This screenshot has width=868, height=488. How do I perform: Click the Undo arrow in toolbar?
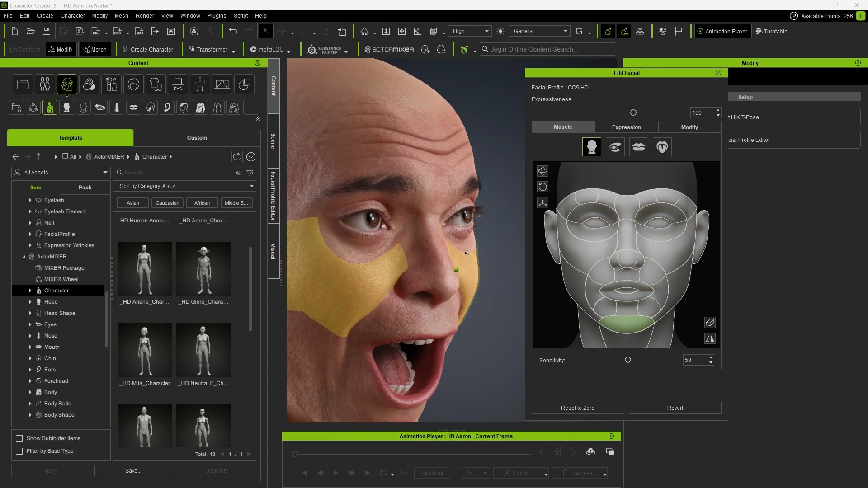tap(233, 31)
